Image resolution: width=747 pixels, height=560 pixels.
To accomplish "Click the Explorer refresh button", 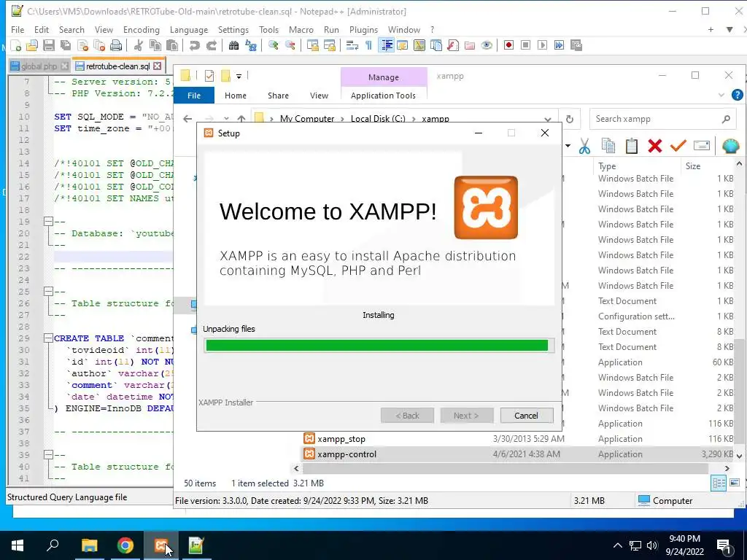I will tap(570, 119).
